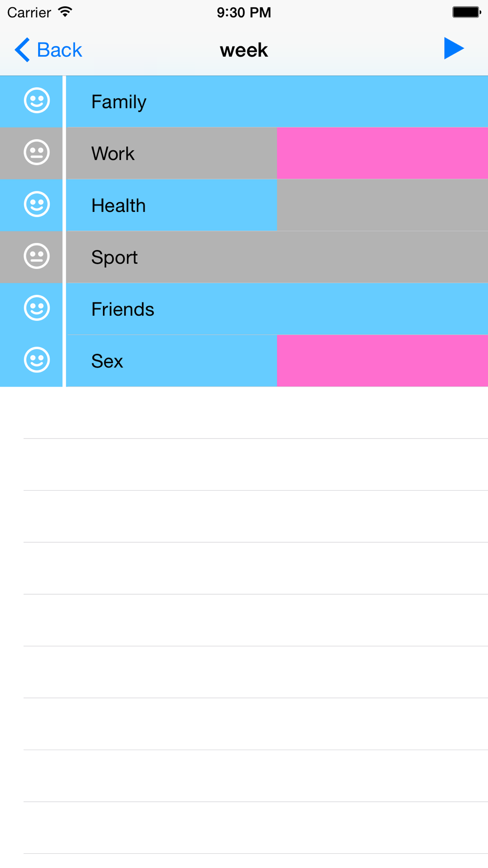488x868 pixels.
Task: Go back using the Back button
Action: coord(59,50)
